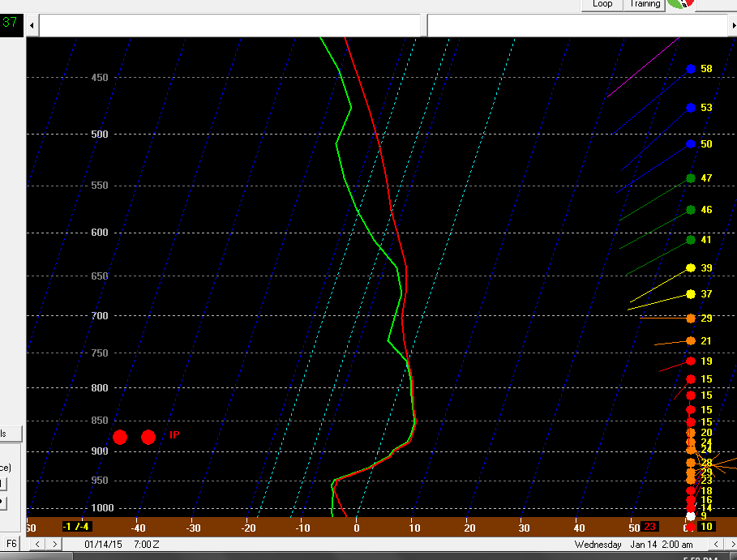Select the blue wind dot labeled 53
The width and height of the screenshot is (737, 560).
pyautogui.click(x=691, y=108)
